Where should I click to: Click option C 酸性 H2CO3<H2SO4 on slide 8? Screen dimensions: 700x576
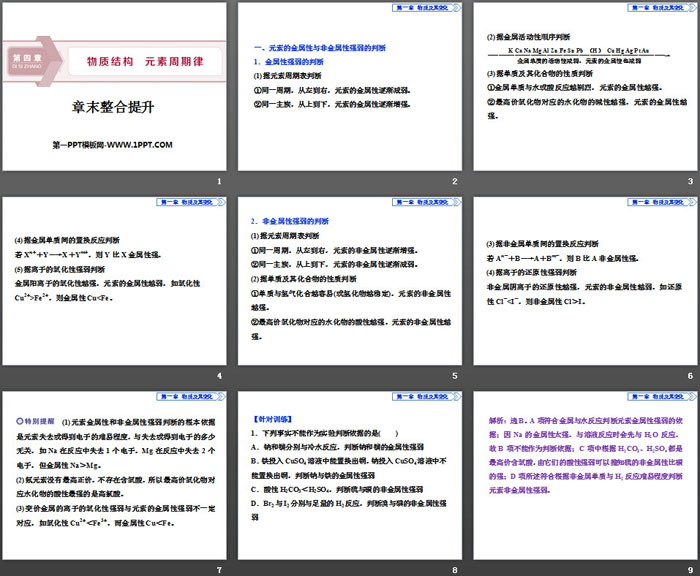[x=337, y=489]
